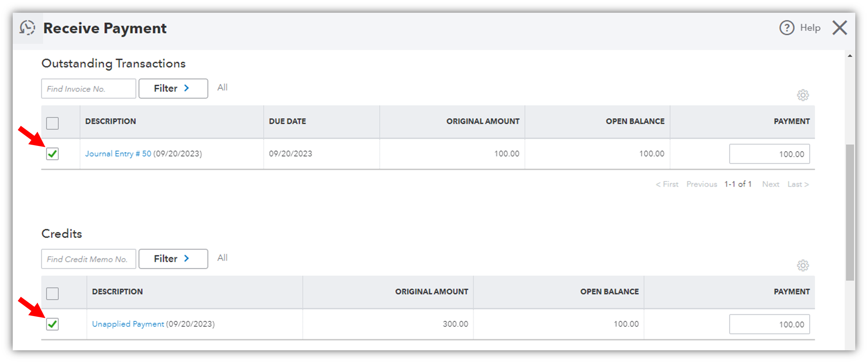868x363 pixels.
Task: Open the Journal Entry # 50 link
Action: point(118,154)
